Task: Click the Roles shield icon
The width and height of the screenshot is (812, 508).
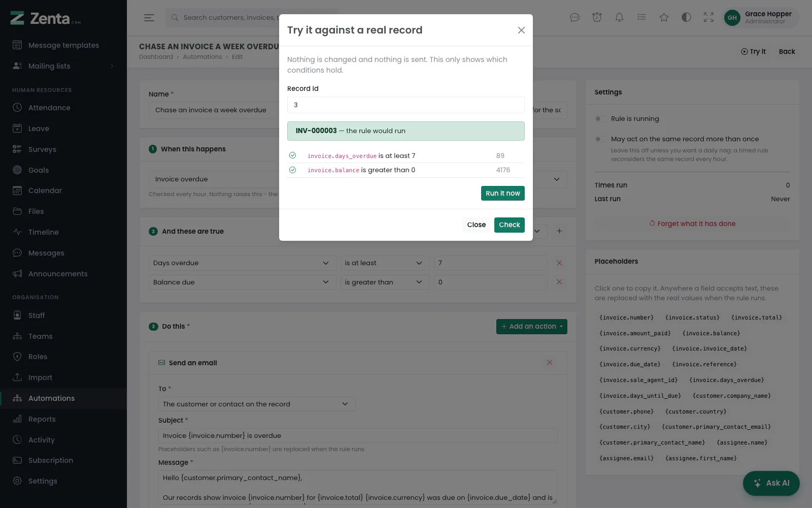Action: coord(17,357)
